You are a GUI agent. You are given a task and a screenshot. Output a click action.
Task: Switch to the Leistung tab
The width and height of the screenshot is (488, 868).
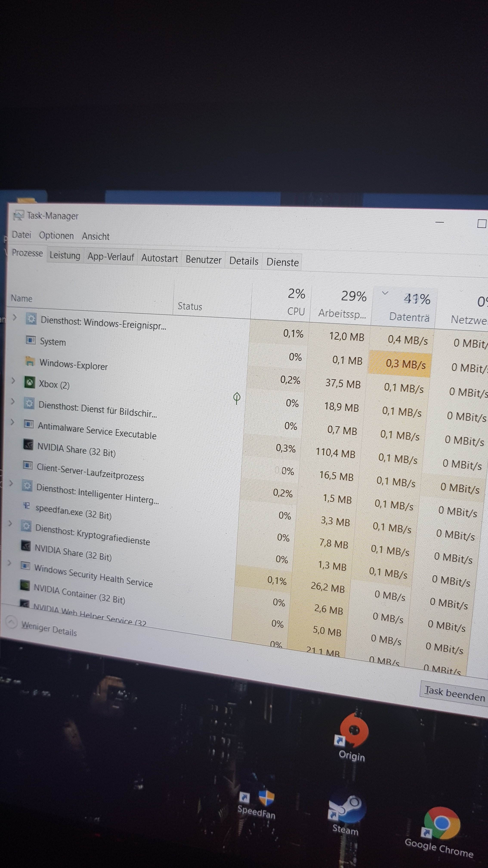(65, 255)
